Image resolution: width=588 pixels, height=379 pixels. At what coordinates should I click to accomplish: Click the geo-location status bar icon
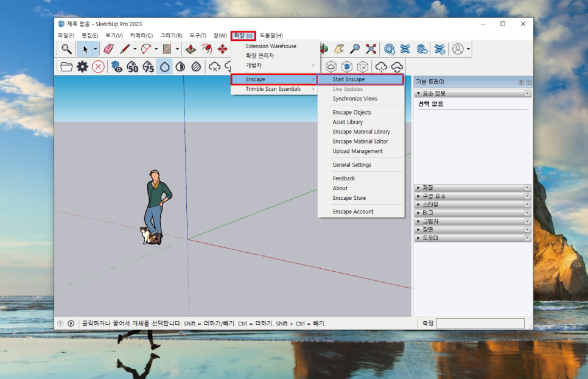coord(60,323)
